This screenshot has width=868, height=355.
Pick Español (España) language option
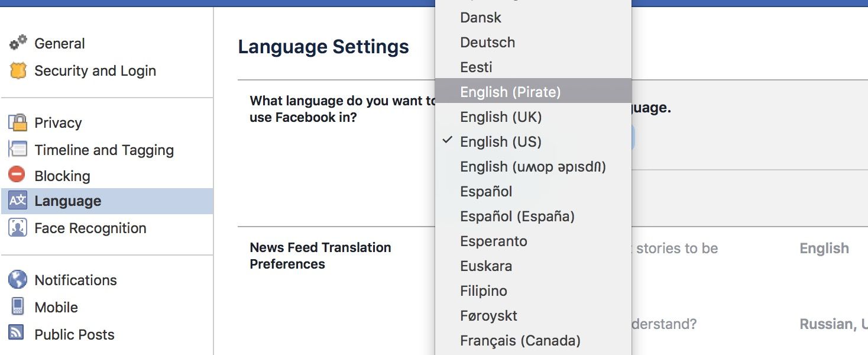point(517,217)
